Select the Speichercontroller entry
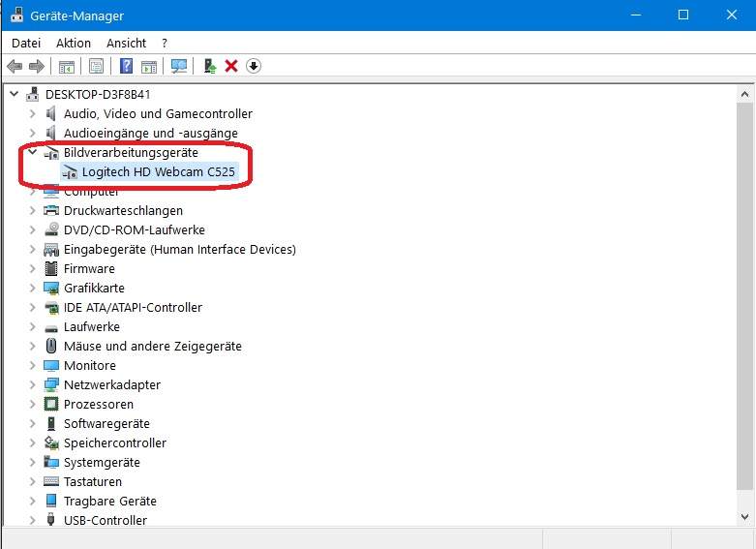The image size is (756, 549). pyautogui.click(x=115, y=442)
